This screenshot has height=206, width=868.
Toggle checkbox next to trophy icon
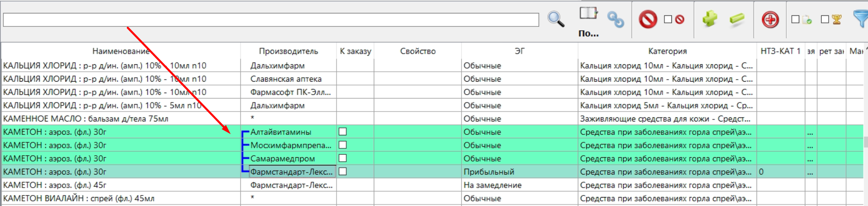(825, 19)
